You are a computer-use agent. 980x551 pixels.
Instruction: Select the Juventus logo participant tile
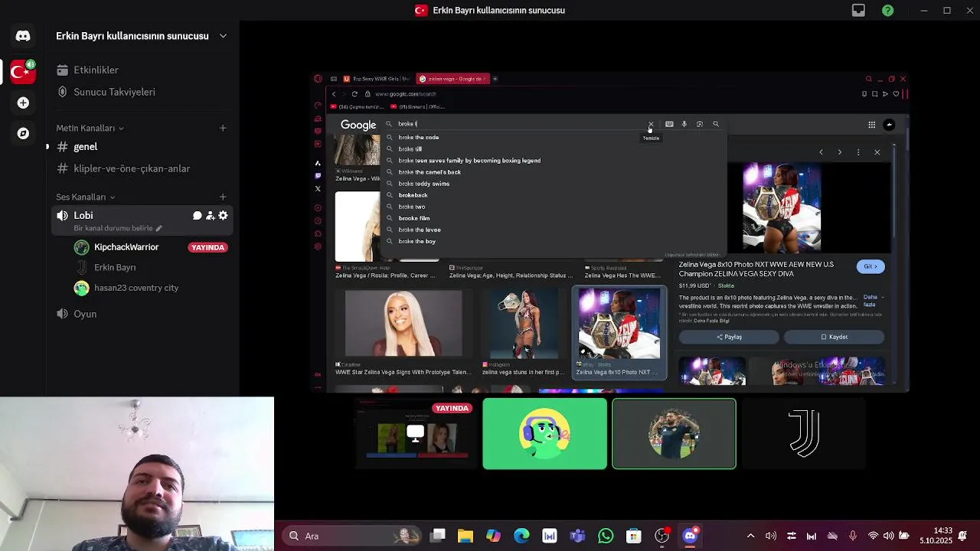[804, 434]
